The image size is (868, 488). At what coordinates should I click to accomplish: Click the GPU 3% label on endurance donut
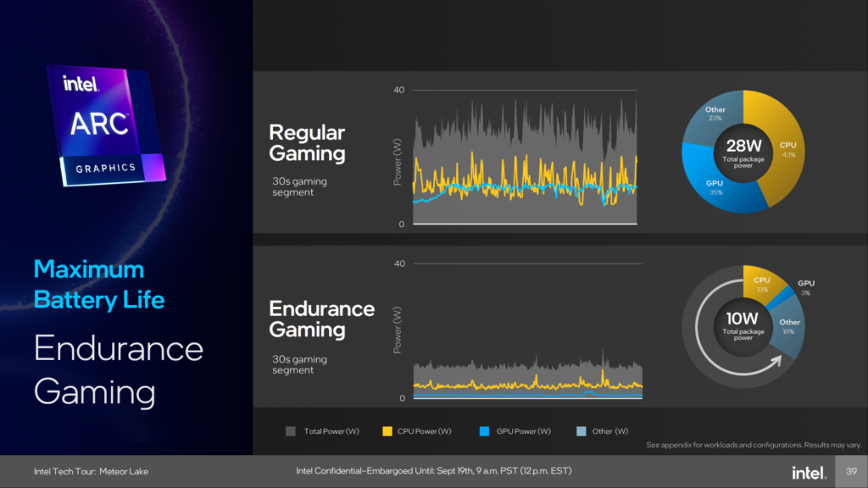click(806, 288)
